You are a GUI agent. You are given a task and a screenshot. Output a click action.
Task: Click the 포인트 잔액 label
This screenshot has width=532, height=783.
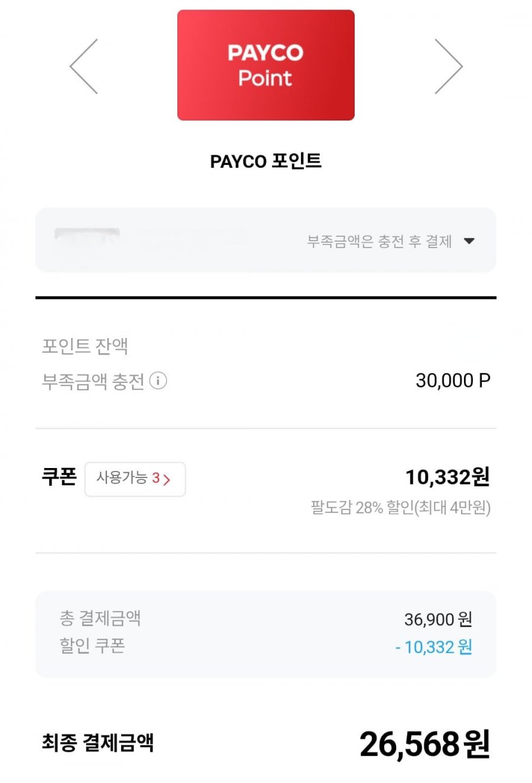85,346
